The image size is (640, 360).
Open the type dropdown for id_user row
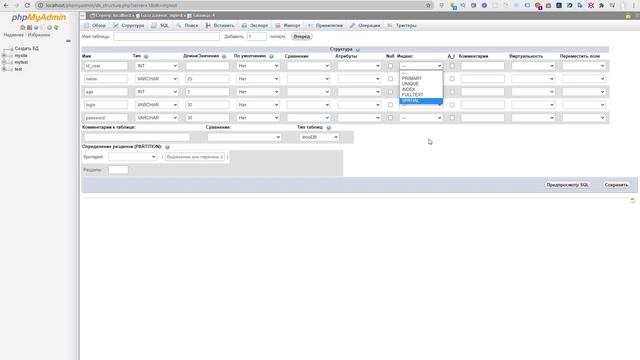[157, 66]
